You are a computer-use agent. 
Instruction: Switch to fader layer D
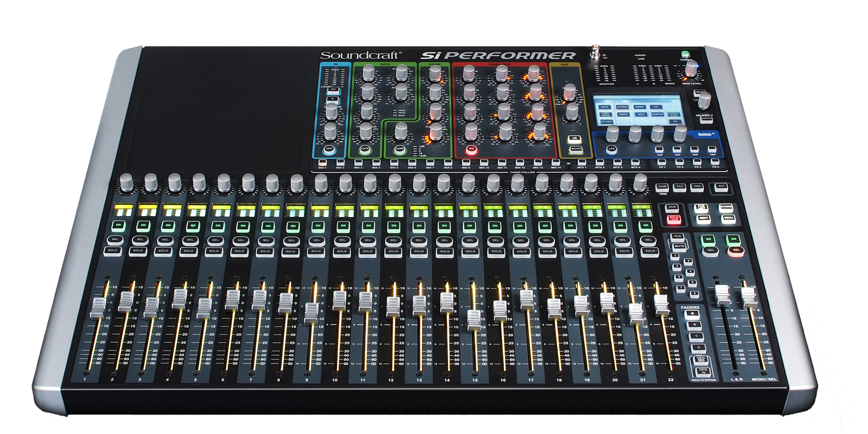point(698,348)
